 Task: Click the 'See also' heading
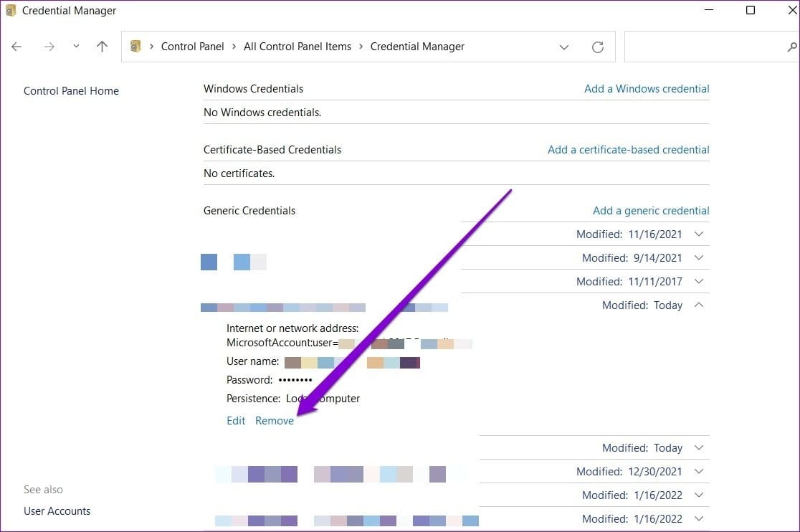(43, 490)
